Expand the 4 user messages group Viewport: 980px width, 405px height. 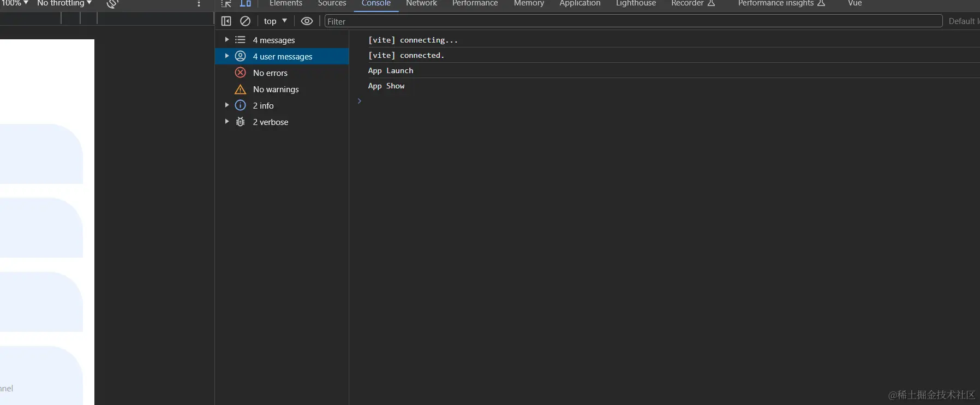(x=227, y=56)
